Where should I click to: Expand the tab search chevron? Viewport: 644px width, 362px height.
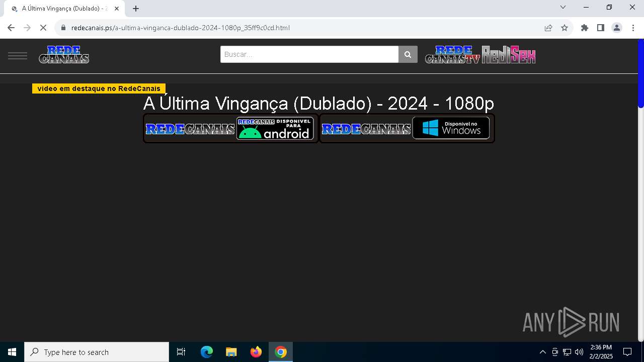pos(563,7)
